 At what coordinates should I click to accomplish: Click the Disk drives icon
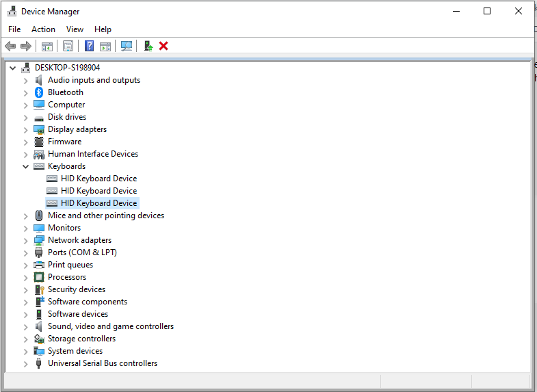pyautogui.click(x=39, y=118)
